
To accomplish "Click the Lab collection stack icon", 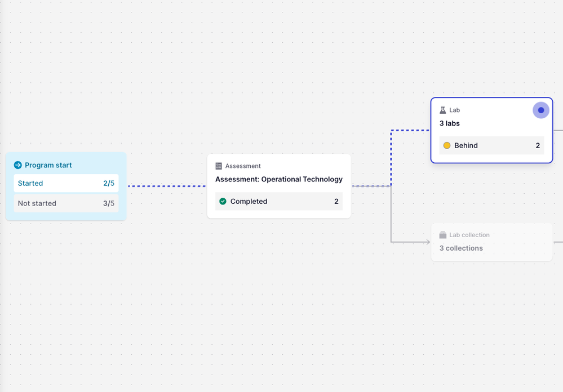I will coord(443,235).
